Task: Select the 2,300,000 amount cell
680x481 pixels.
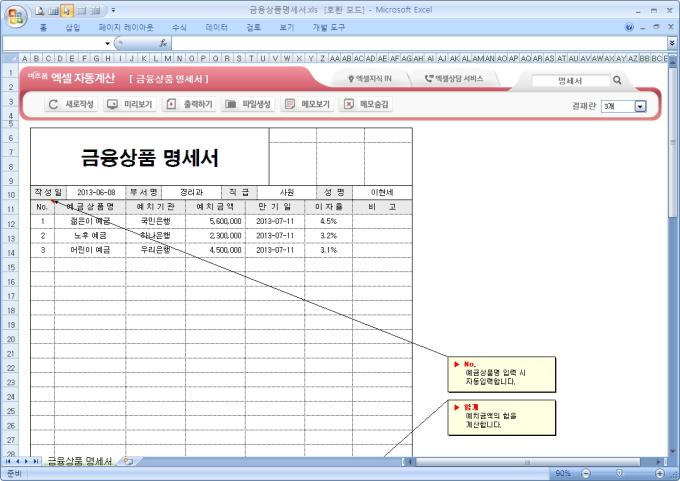Action: (x=216, y=236)
